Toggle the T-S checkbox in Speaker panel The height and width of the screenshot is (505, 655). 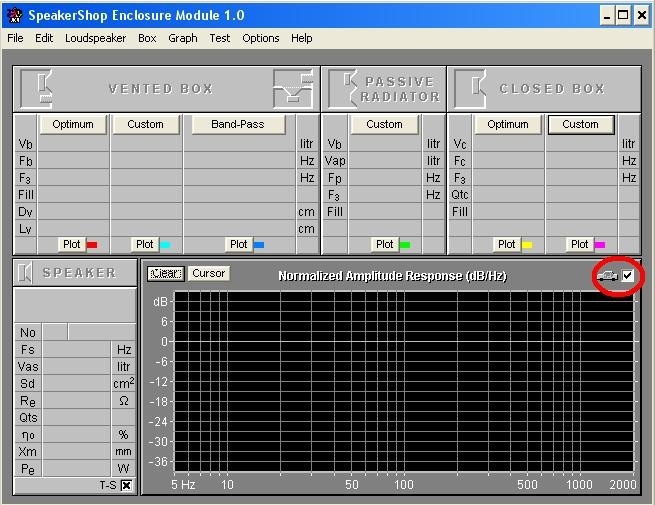tap(126, 485)
